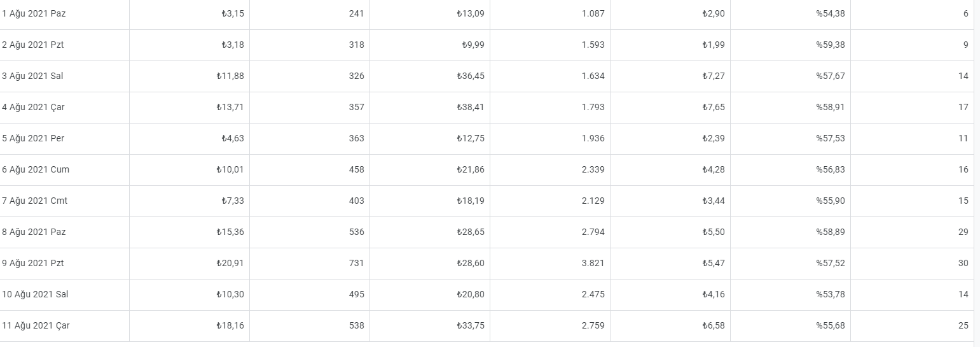Click the ₺7,65 value in 4 Ağu row
This screenshot has width=980, height=347.
pos(713,107)
